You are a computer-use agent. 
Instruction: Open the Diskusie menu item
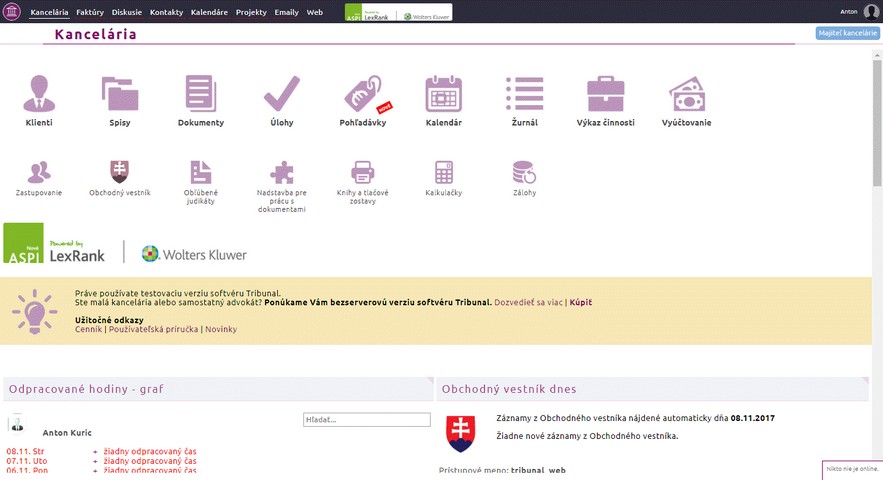click(x=127, y=12)
